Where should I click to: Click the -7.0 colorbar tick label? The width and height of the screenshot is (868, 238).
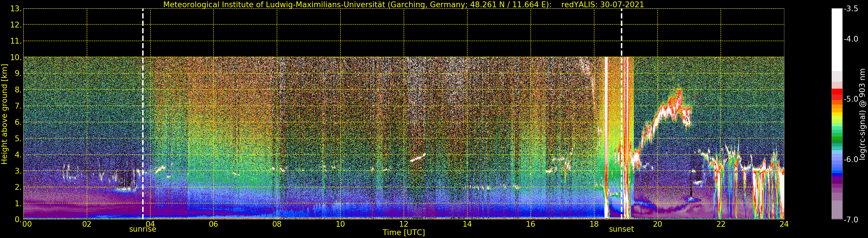pos(851,220)
